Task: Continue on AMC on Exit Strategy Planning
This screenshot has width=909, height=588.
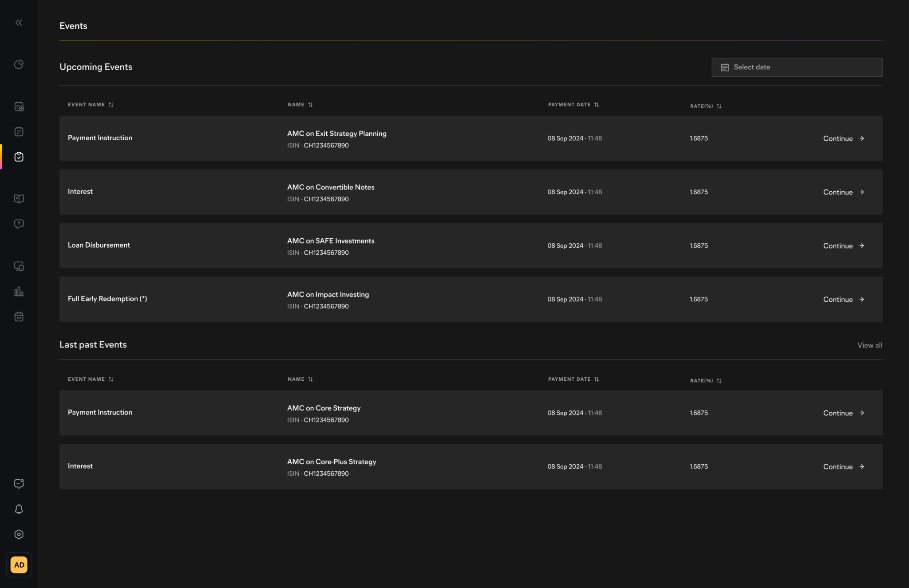Action: (x=843, y=138)
